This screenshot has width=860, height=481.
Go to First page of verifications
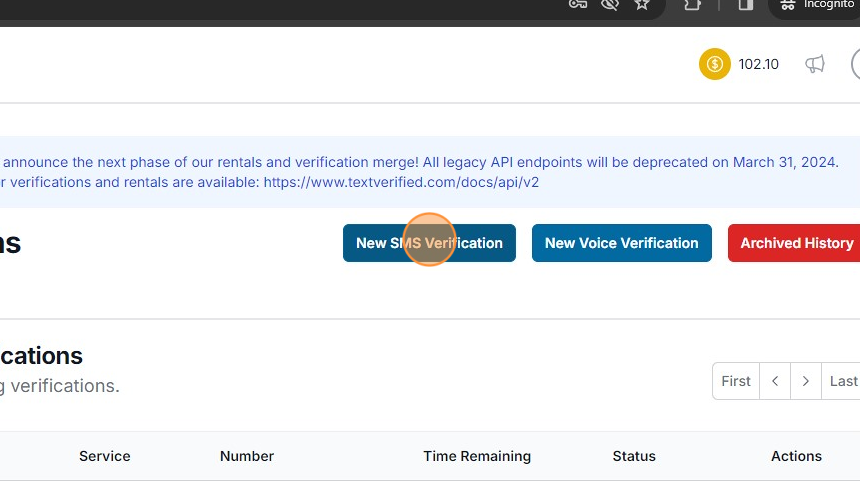point(735,381)
